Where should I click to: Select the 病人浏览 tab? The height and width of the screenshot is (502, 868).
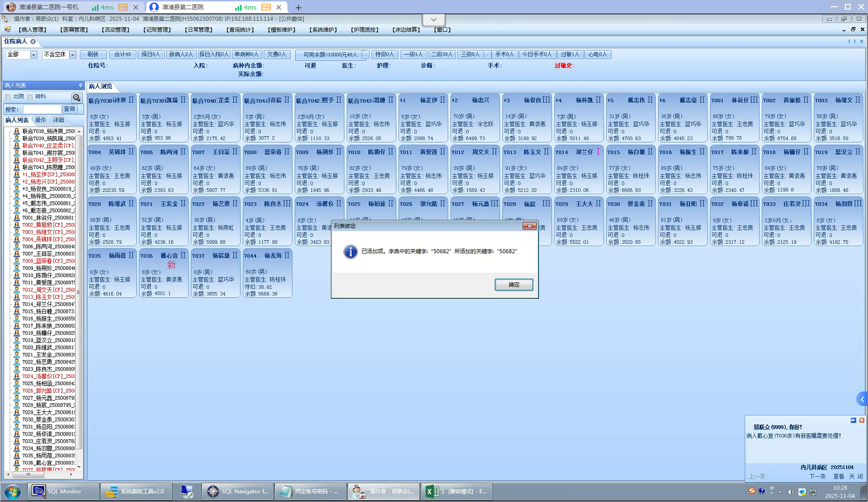(100, 86)
